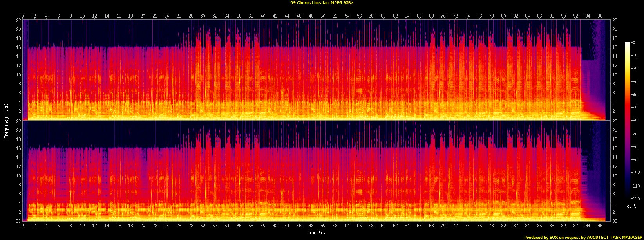
Task: Click the "dBFS" label under the color scale
Action: pos(631,206)
